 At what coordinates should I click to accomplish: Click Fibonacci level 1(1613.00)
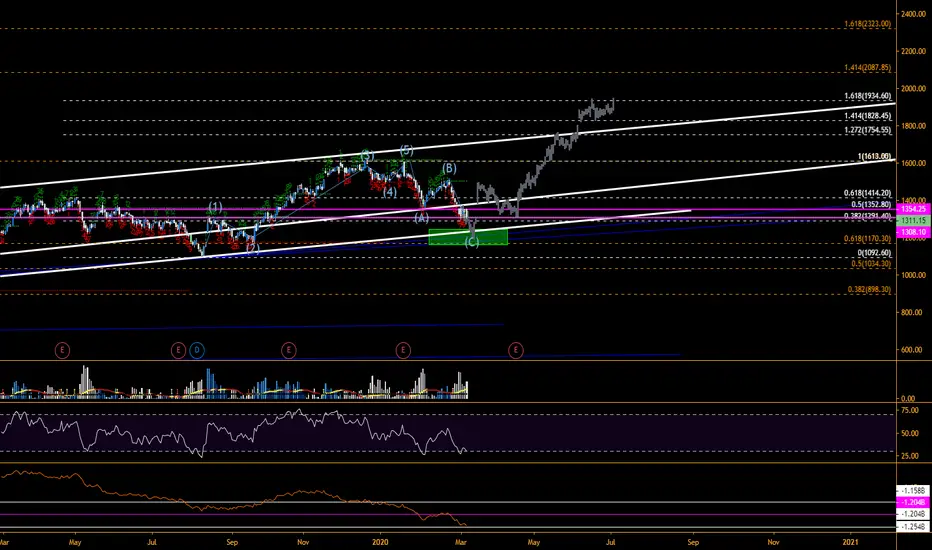tap(874, 156)
